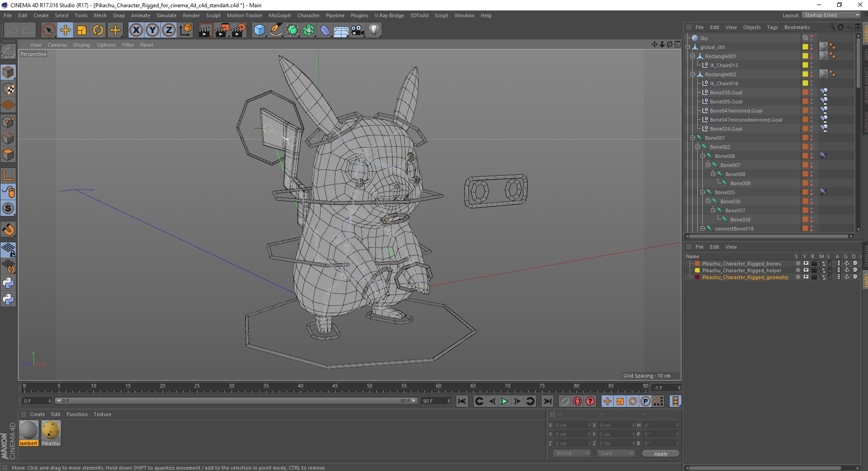Toggle X-axis lock

coord(136,30)
